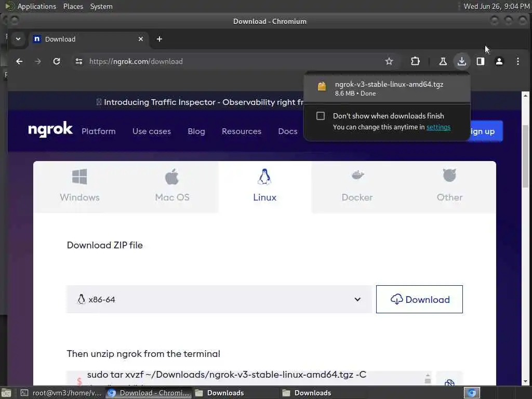Viewport: 532px width, 399px height.
Task: Expand the x86-64 architecture dropdown
Action: 219,299
